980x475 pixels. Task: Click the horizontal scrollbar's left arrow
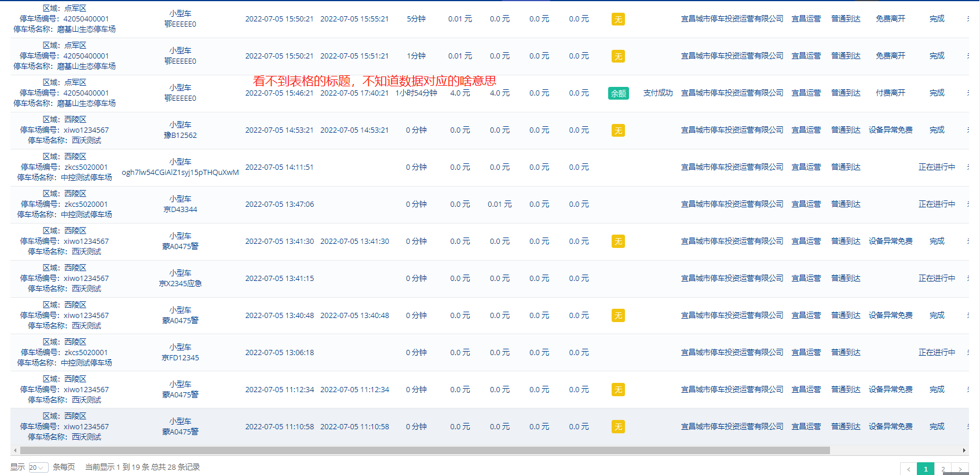(14, 451)
